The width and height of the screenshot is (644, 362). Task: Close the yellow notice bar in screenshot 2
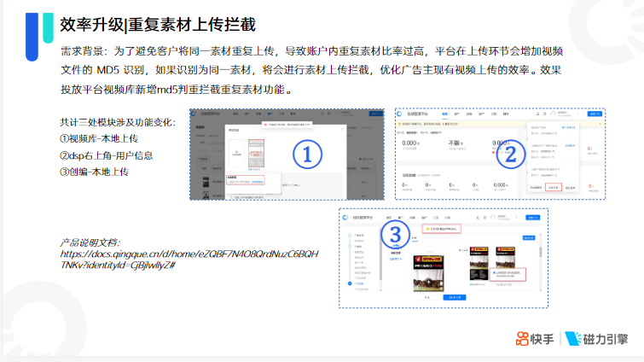click(x=600, y=124)
